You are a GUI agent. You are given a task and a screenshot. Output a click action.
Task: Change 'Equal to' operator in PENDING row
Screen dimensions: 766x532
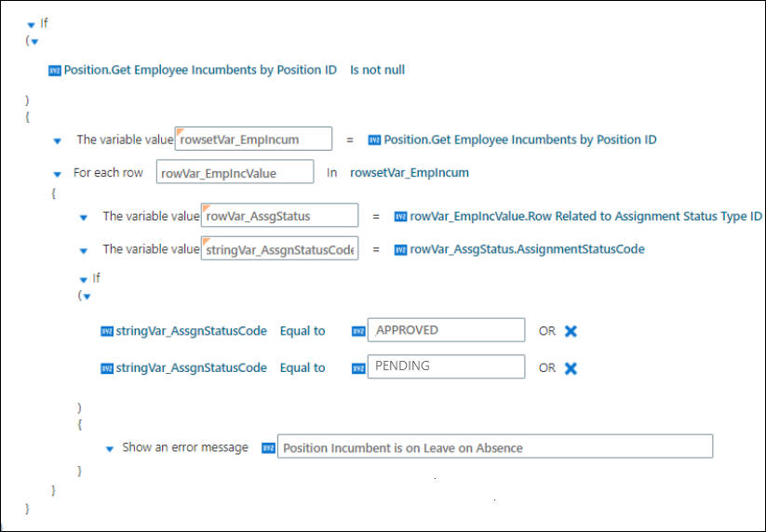[x=302, y=367]
